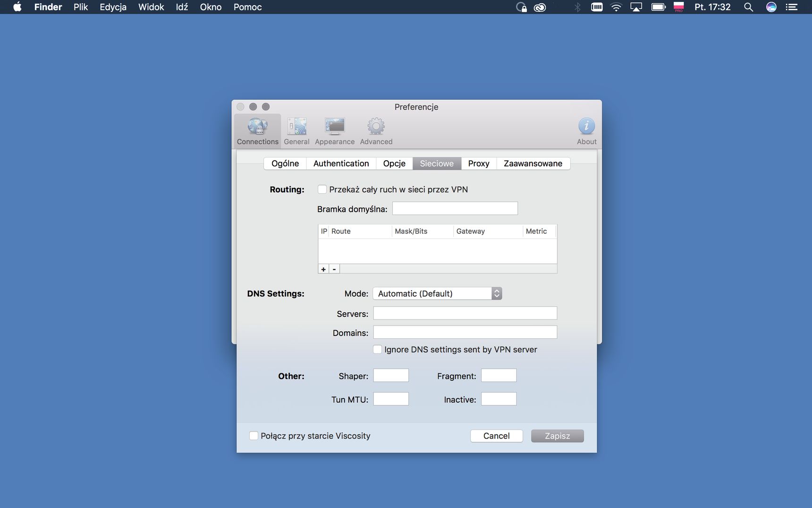
Task: Click the Tun MTU input field
Action: pos(391,399)
